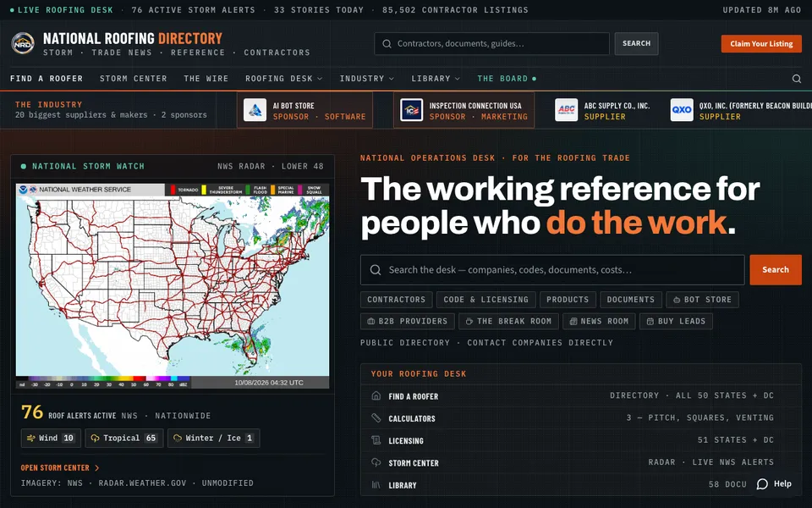Viewport: 812px width, 508px height.
Task: Click the orange Search button below the headline
Action: coord(776,269)
